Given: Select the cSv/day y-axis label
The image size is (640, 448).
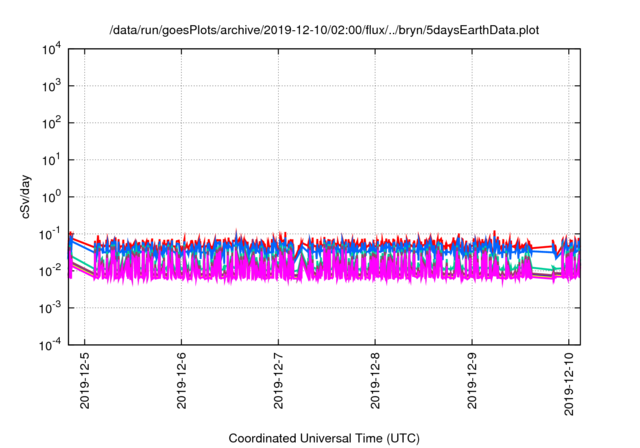Looking at the screenshot, I should (26, 197).
